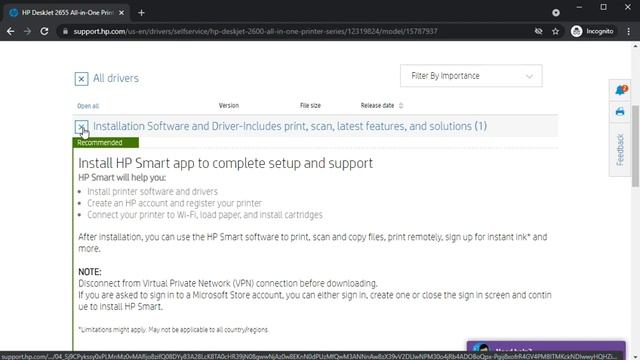Open a new browser tab
640x360 pixels.
141,13
